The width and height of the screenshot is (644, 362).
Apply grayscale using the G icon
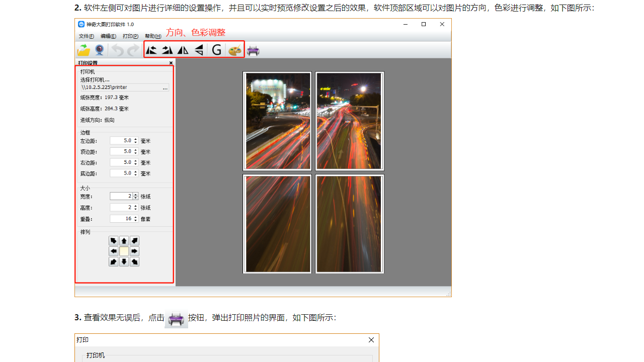pyautogui.click(x=217, y=50)
